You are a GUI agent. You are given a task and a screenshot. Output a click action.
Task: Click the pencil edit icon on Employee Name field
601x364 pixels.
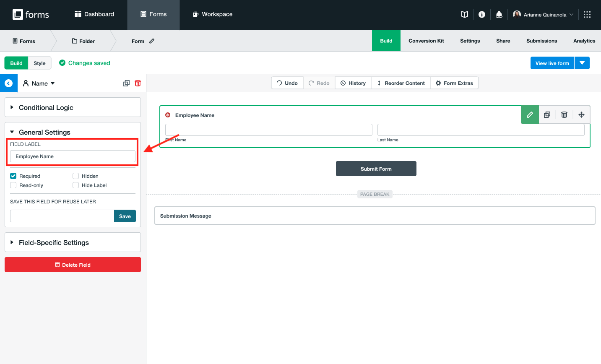pos(530,115)
